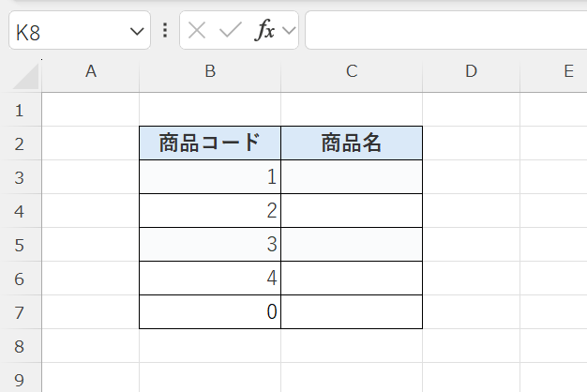
Task: Click into the formula bar input area
Action: 445,31
